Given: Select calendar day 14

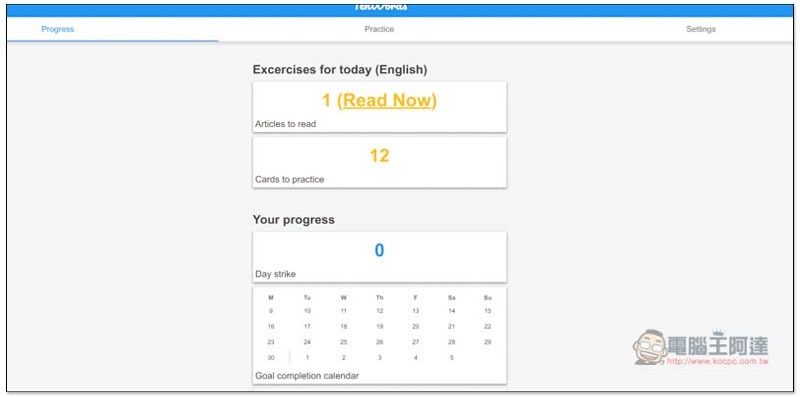Looking at the screenshot, I should pyautogui.click(x=452, y=311).
